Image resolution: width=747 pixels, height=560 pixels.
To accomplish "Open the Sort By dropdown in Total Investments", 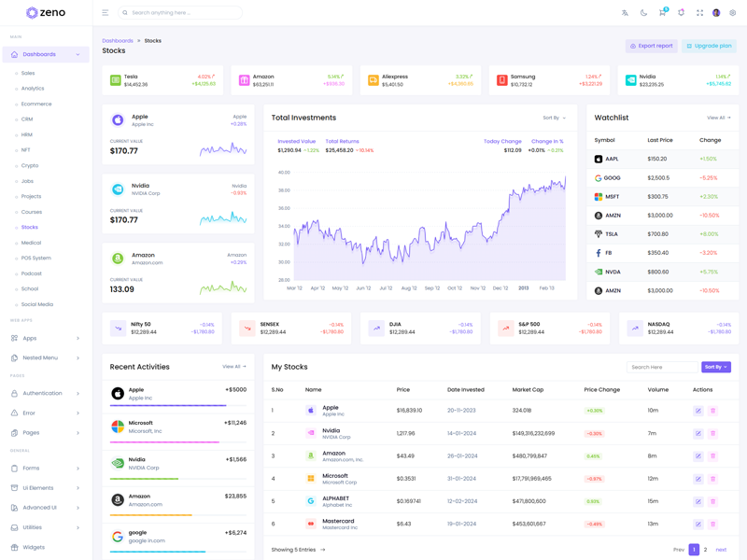I will tap(554, 119).
